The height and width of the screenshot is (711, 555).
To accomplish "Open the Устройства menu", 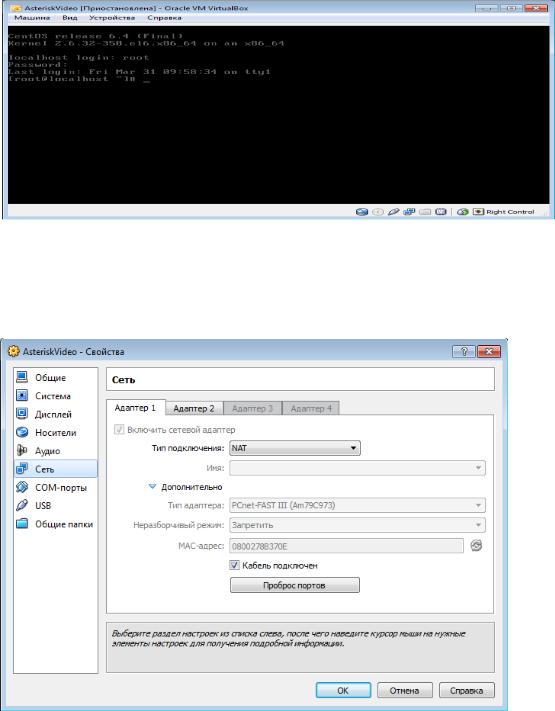I will (x=112, y=18).
